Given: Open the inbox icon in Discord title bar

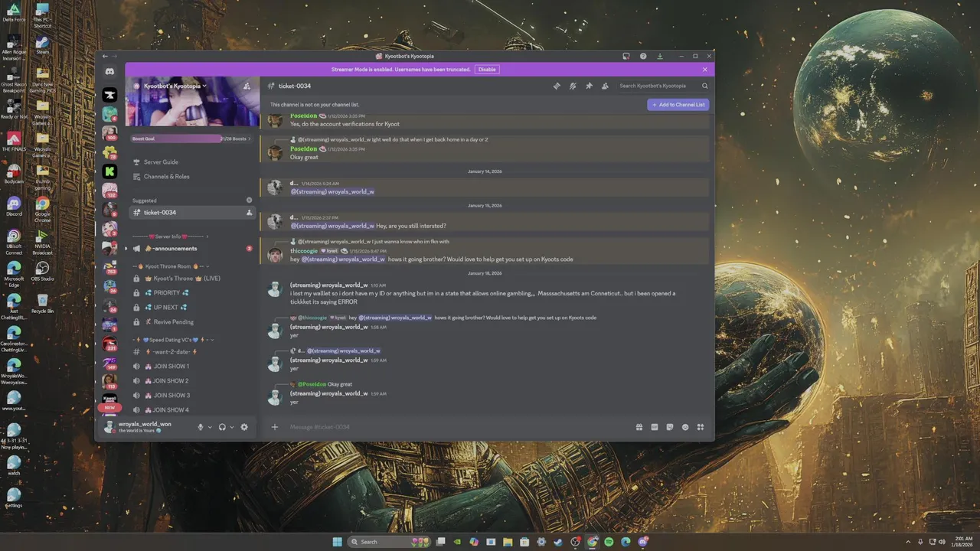Looking at the screenshot, I should pyautogui.click(x=626, y=56).
